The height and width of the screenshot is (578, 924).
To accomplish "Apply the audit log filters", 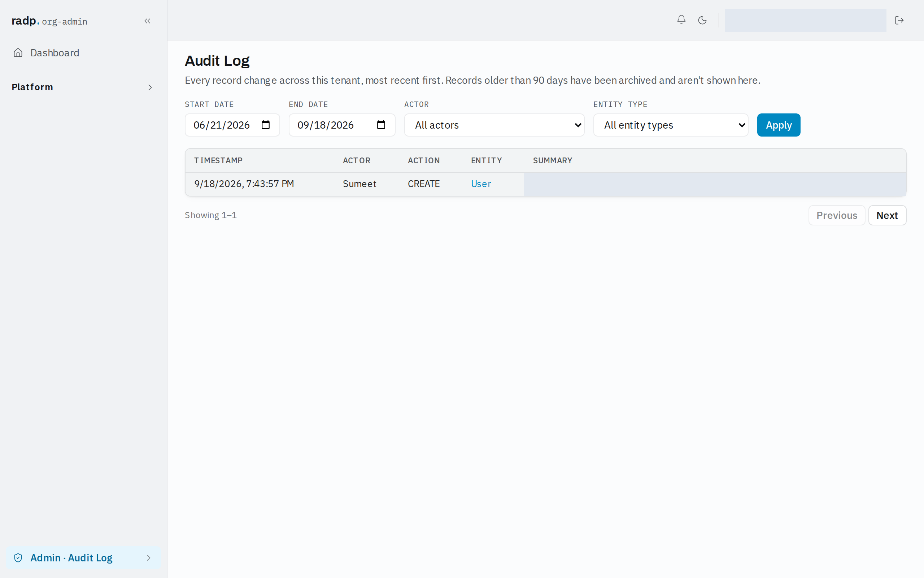I will coord(779,125).
